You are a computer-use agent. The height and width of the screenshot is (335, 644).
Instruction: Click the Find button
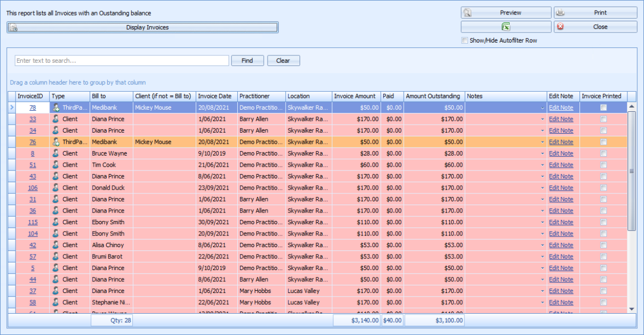(247, 61)
